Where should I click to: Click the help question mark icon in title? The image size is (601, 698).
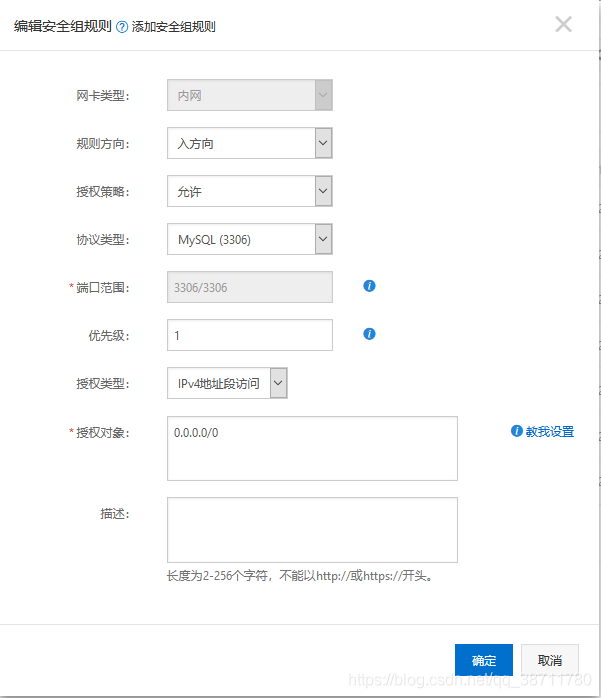tap(122, 27)
